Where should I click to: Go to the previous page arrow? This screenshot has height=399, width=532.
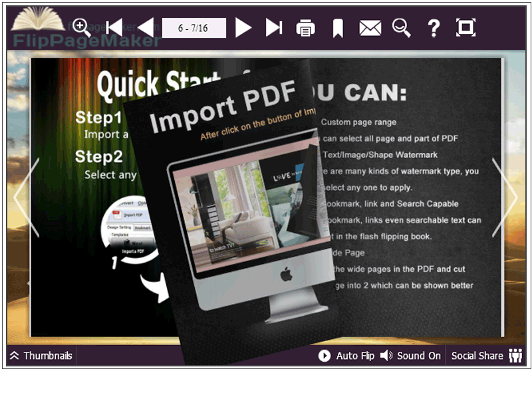(146, 27)
